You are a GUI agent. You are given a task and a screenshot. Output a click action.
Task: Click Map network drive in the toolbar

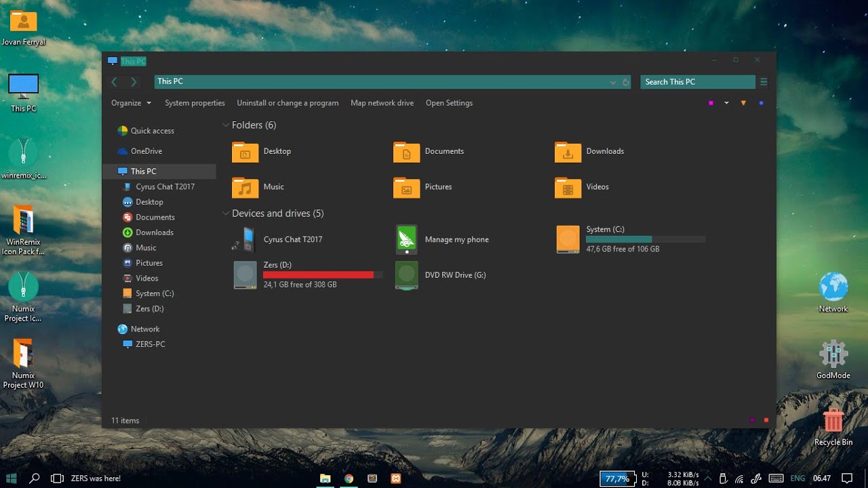(x=382, y=102)
